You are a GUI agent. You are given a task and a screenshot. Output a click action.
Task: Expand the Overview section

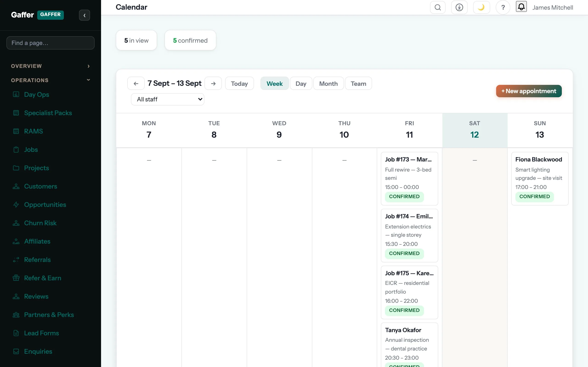click(51, 66)
